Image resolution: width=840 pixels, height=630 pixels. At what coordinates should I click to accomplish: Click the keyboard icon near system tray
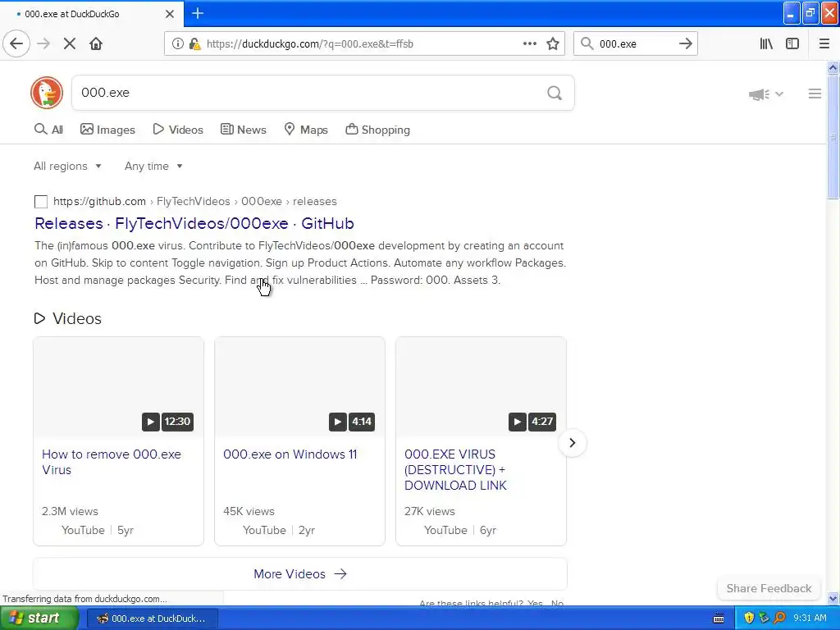[719, 619]
